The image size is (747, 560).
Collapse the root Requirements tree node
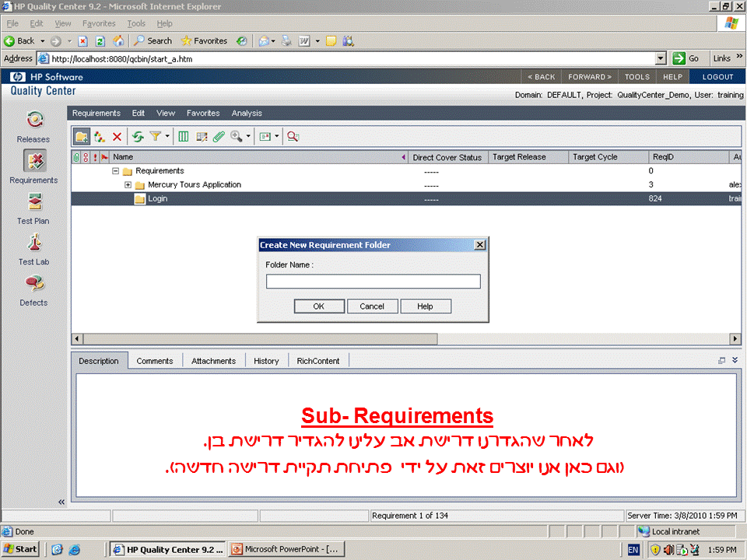click(115, 171)
